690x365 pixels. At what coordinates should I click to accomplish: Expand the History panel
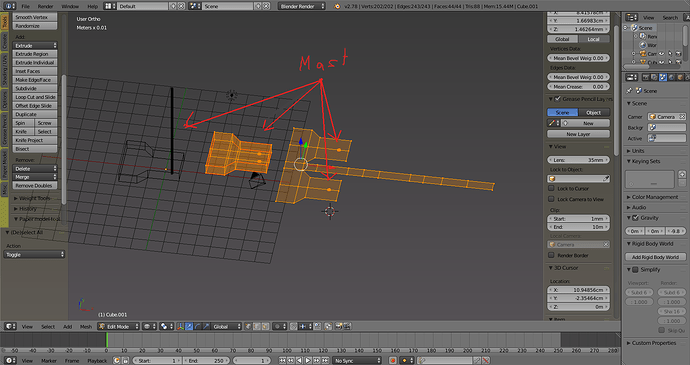click(27, 209)
